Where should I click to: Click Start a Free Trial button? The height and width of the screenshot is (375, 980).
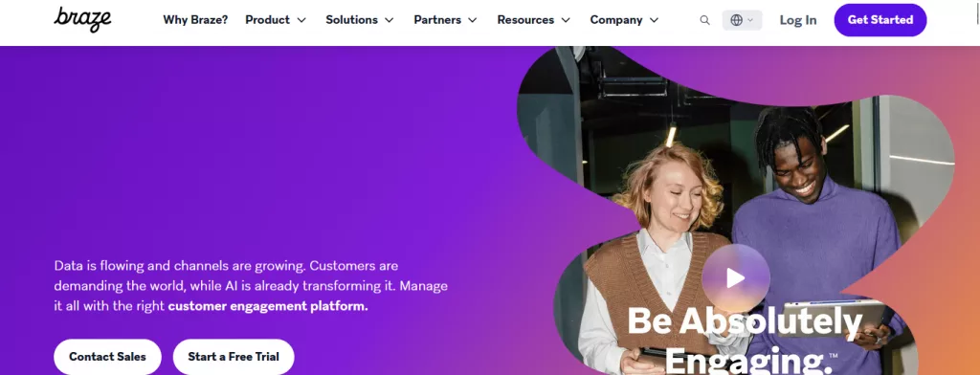[234, 357]
